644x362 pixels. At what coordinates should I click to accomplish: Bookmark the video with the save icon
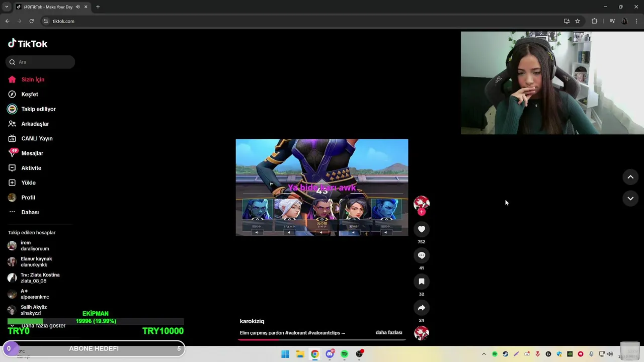[x=422, y=282]
